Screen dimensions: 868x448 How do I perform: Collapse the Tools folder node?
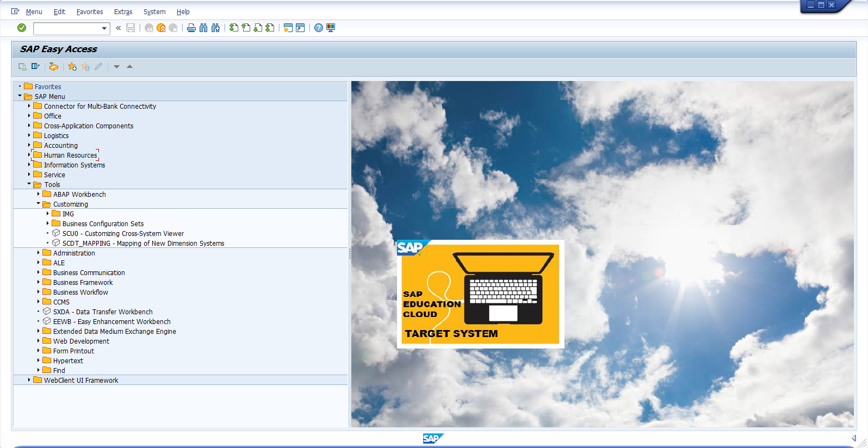coord(29,184)
